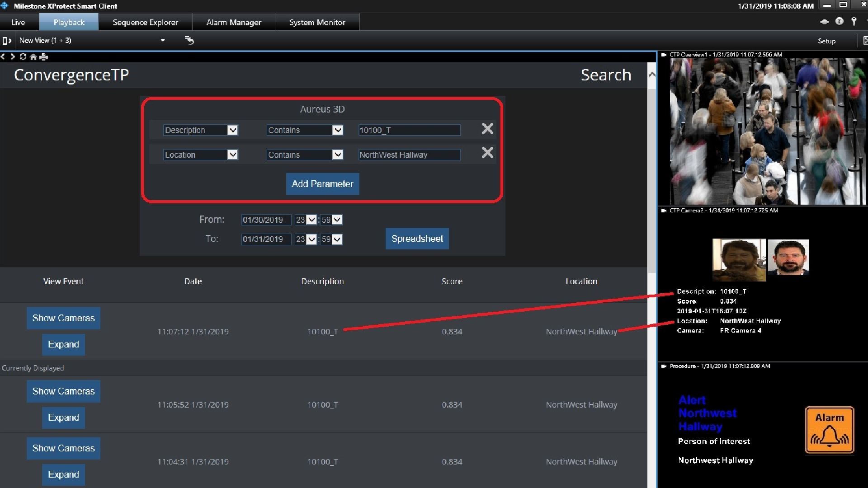Click the date cell 11:04:31 1/31/2019
868x488 pixels.
click(193, 462)
